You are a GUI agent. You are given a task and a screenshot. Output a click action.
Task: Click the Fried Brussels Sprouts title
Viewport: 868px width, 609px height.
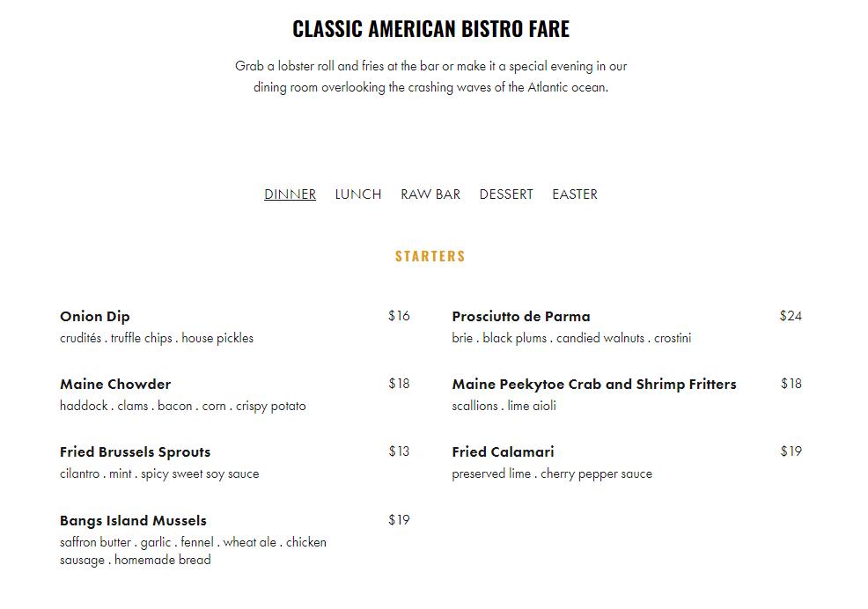point(135,452)
